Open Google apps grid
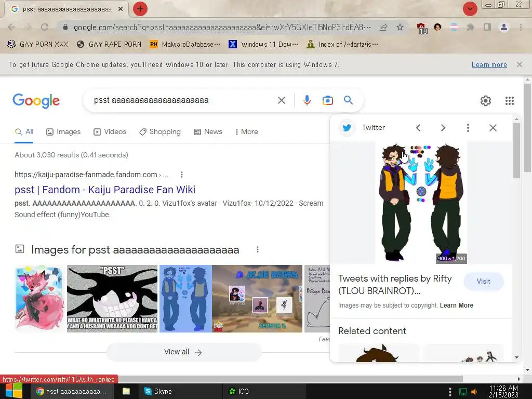Image resolution: width=532 pixels, height=399 pixels. tap(510, 101)
